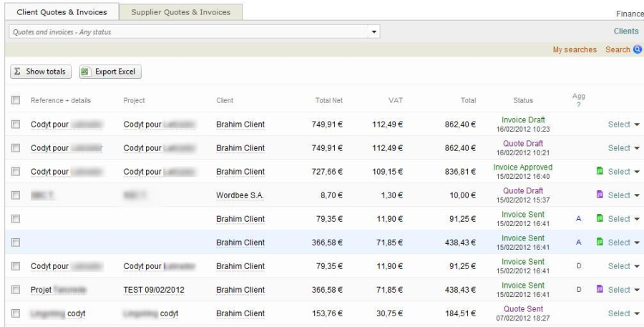This screenshot has height=327, width=644.
Task: Toggle the select-all checkbox in table header
Action: (16, 101)
